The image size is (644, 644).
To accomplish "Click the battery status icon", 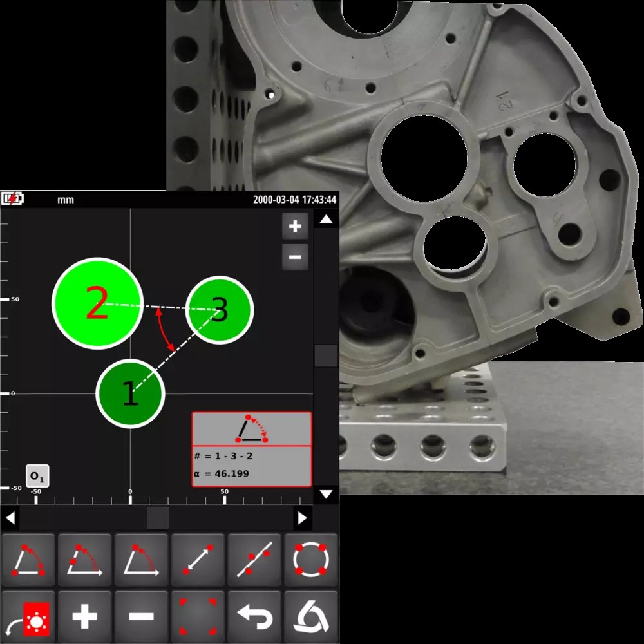I will (x=12, y=199).
